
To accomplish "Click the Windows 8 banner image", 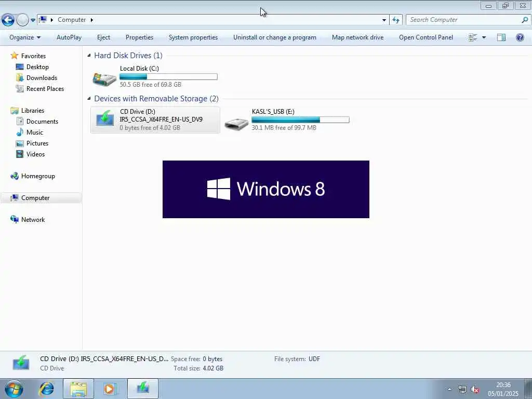I will (265, 189).
